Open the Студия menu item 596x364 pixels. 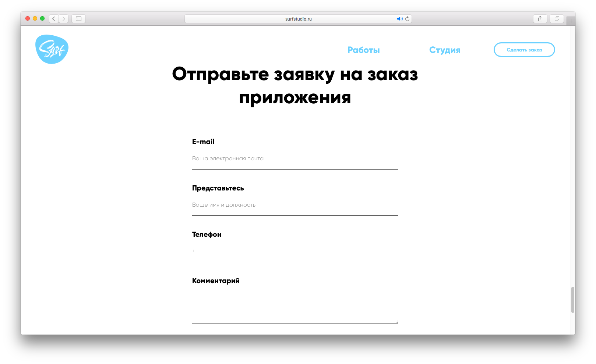click(445, 50)
